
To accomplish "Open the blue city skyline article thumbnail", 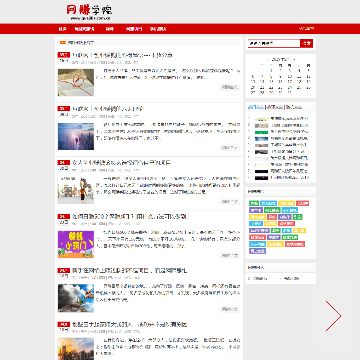I will coord(76,136).
